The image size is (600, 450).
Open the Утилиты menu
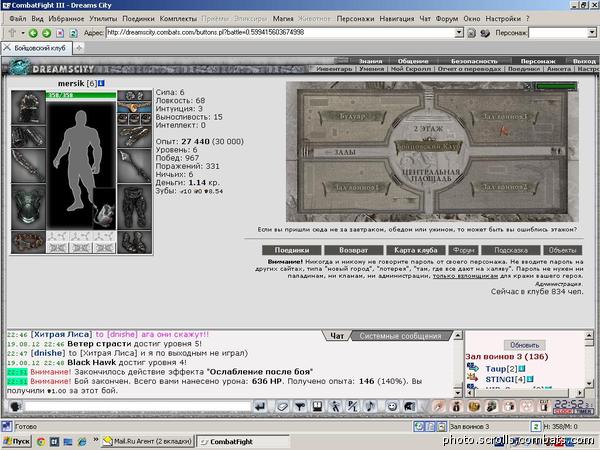pyautogui.click(x=103, y=18)
